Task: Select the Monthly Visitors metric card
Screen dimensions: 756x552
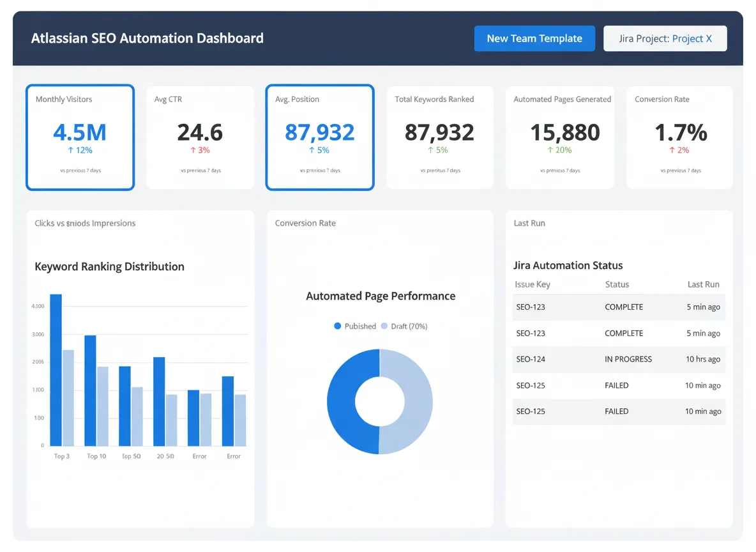Action: [x=80, y=137]
